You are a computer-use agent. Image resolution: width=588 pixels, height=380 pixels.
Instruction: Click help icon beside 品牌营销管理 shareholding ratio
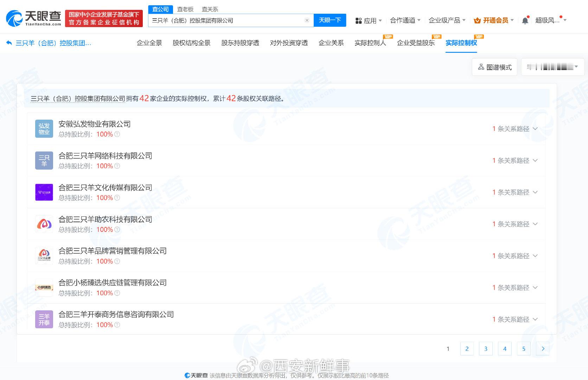(117, 261)
